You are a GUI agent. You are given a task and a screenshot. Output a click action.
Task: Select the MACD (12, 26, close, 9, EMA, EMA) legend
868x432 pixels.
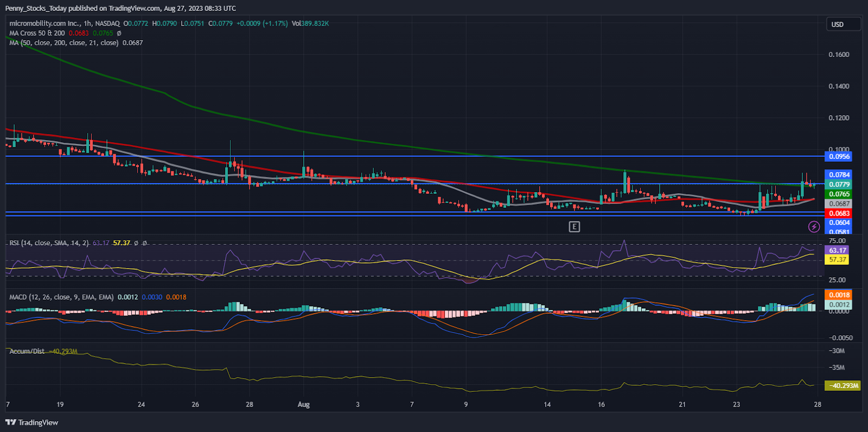[61, 297]
